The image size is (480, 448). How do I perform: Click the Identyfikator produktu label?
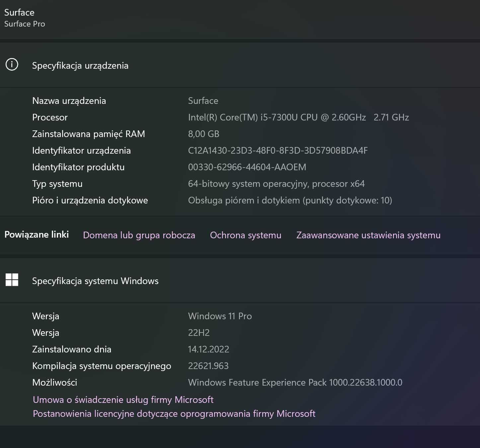[78, 167]
